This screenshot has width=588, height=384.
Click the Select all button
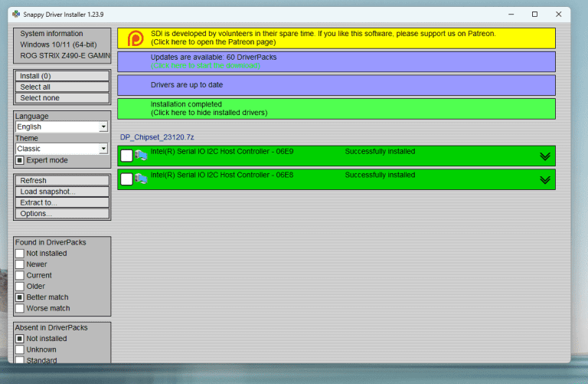coord(62,87)
